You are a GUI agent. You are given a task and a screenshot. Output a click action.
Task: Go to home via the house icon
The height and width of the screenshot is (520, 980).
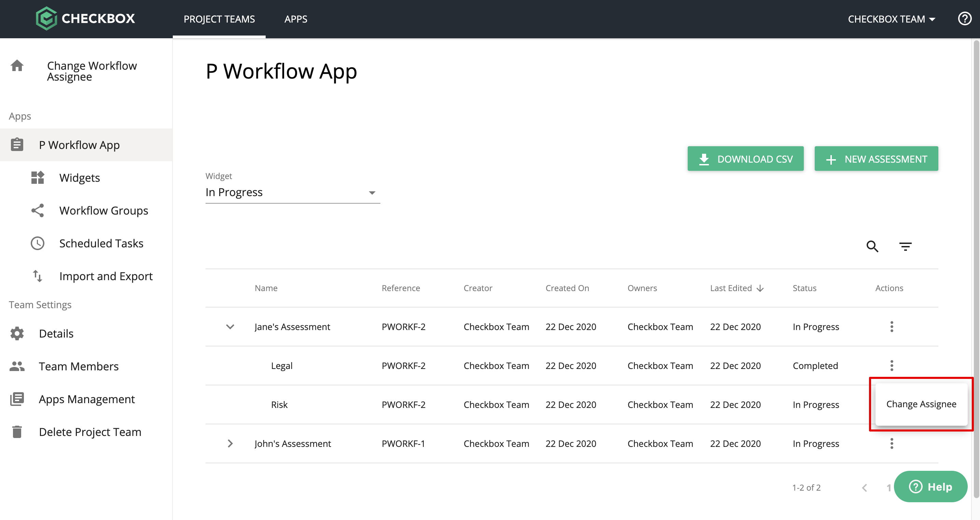tap(17, 66)
